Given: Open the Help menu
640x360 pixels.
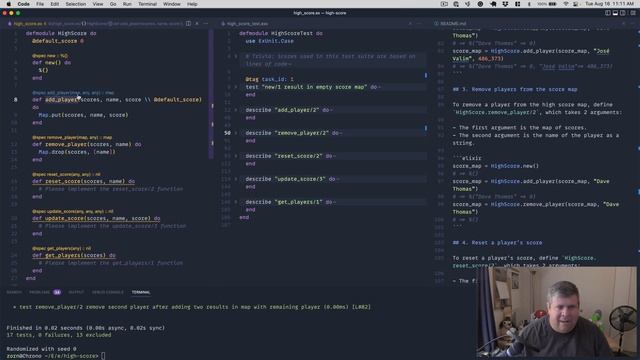Looking at the screenshot, I should coord(192,4).
